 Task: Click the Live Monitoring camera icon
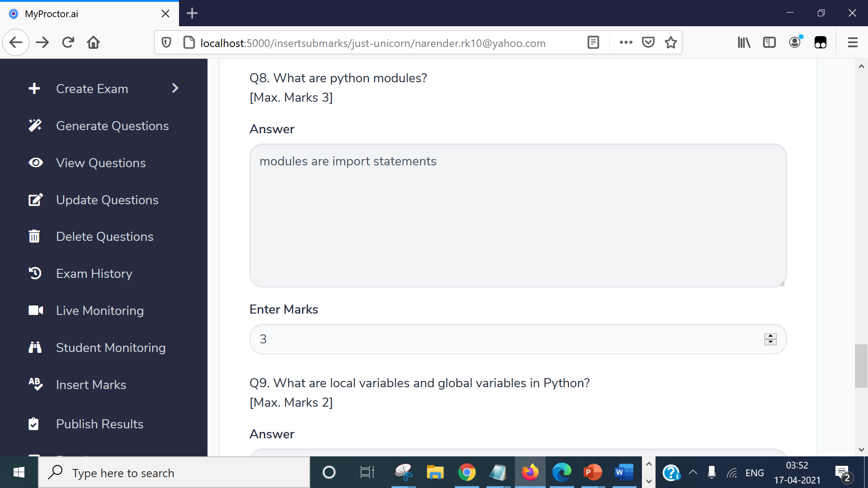pos(36,310)
